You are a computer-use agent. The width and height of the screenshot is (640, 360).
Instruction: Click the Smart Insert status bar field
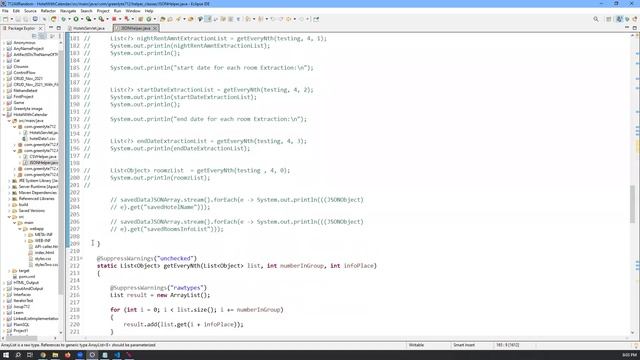pos(464,345)
